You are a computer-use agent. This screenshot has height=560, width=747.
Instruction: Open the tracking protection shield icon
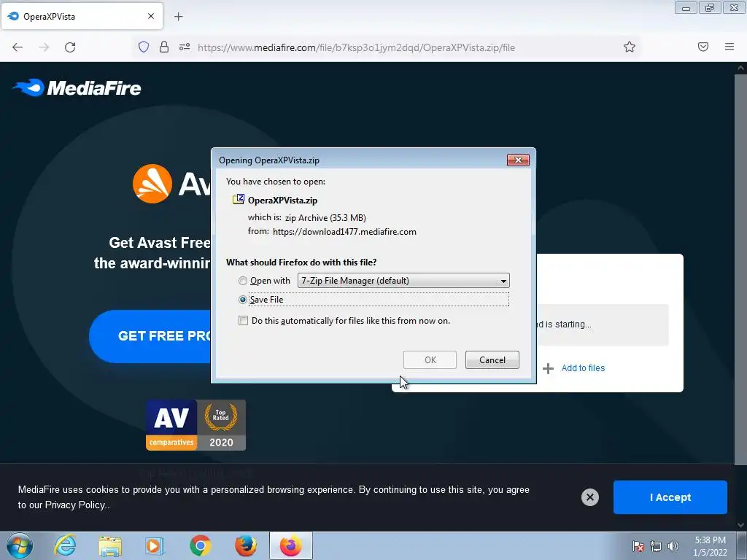click(144, 47)
